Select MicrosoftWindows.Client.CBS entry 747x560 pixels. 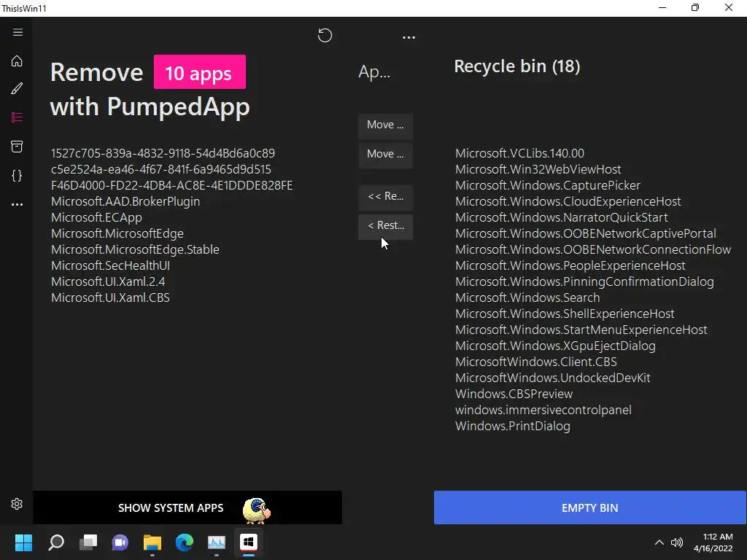(536, 362)
